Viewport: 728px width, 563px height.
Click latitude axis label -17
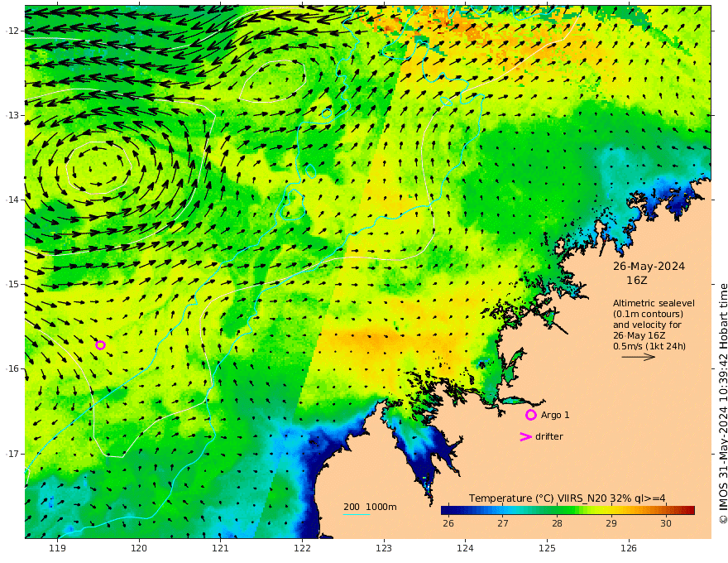(12, 454)
